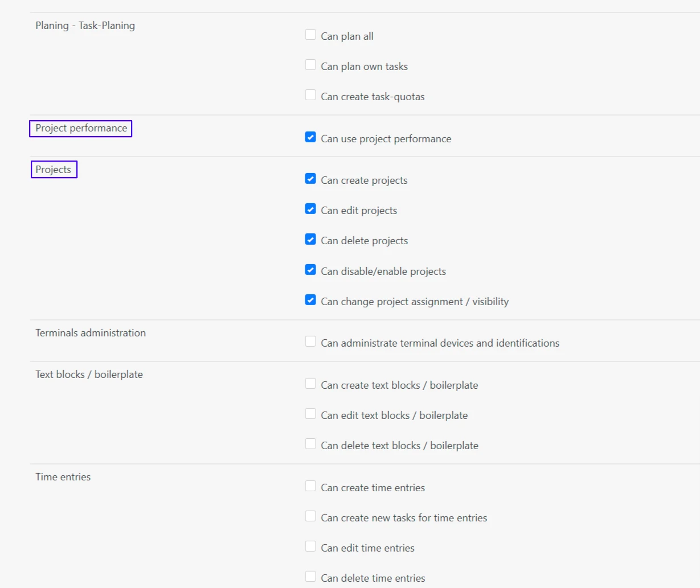Disable Can create projects permission
700x588 pixels.
tap(310, 179)
